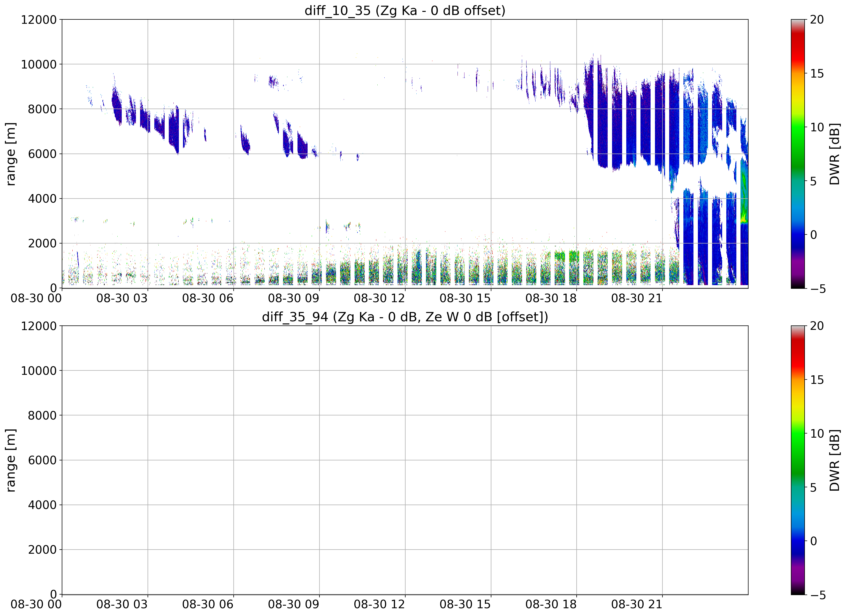This screenshot has height=616, width=847.
Task: Click the 12000 tick label on the top plot
Action: (x=39, y=20)
